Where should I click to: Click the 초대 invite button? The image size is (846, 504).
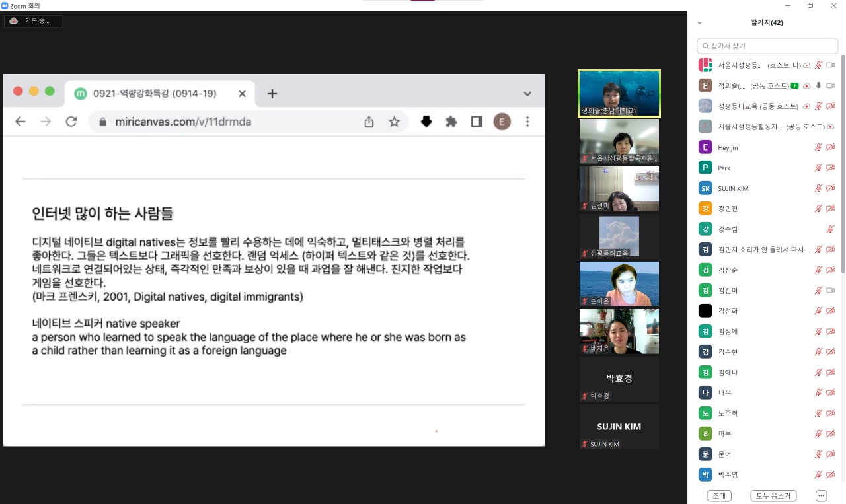point(718,495)
